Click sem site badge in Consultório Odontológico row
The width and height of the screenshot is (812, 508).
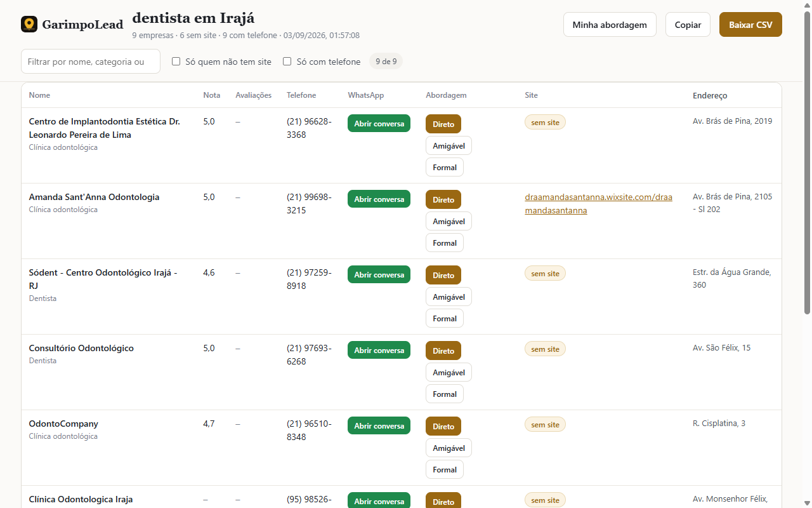[x=545, y=349]
